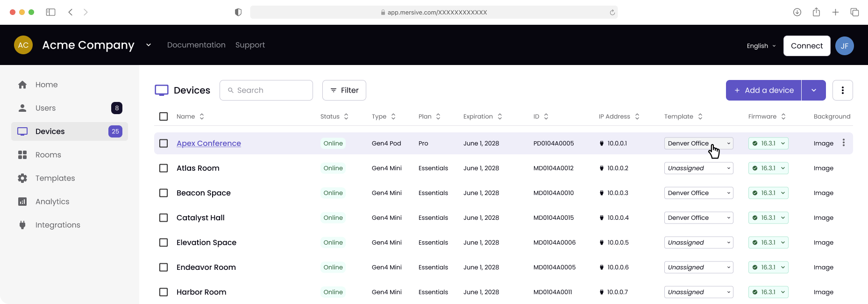This screenshot has width=868, height=304.
Task: Sort by Plan column arrows
Action: tap(438, 116)
